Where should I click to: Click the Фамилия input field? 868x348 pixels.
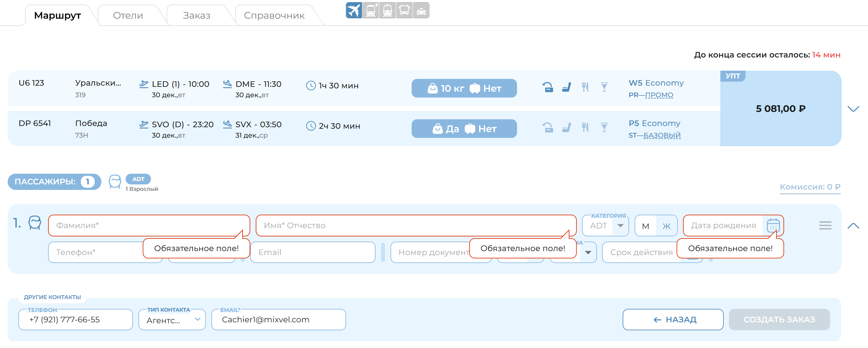point(148,225)
